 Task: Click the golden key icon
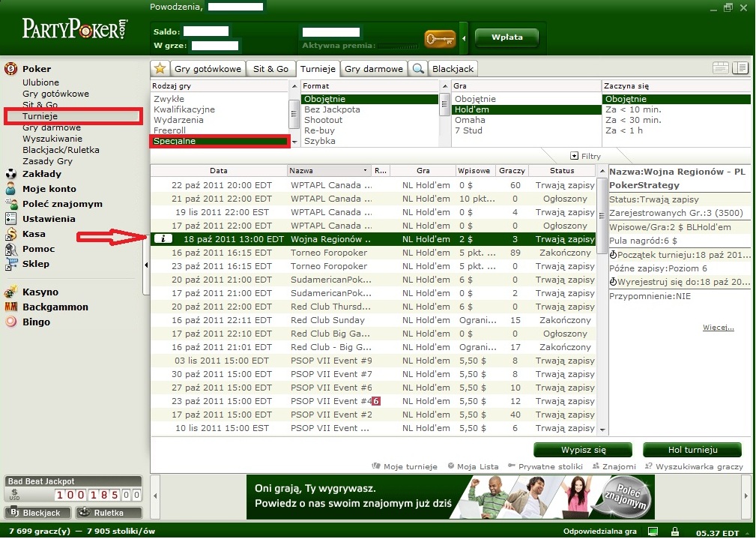[x=440, y=38]
